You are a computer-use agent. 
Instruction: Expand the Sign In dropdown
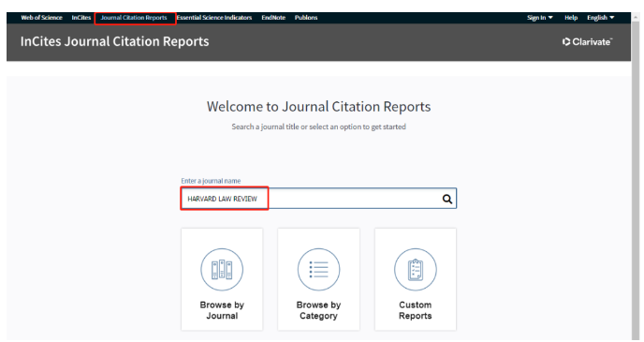click(540, 18)
